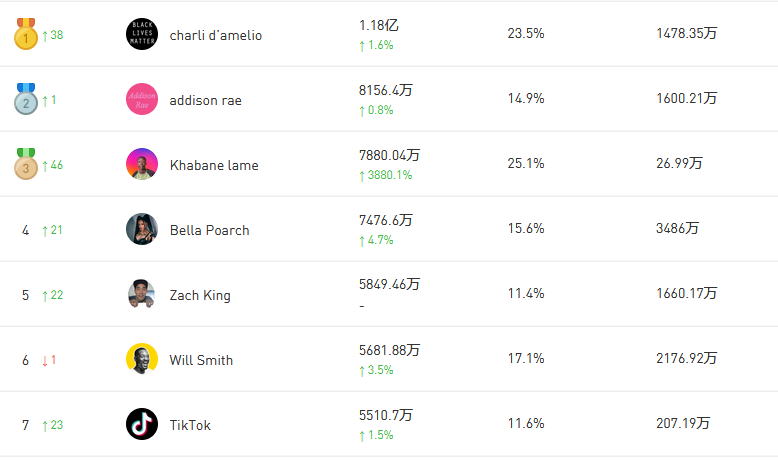
Task: Click Khabane lame's 3880.1% growth indicator
Action: coord(385,175)
